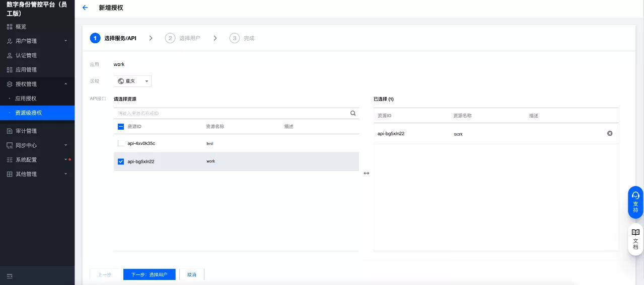Open 认证管理 in the sidebar
Screen dimensions: 644x285
pos(26,55)
